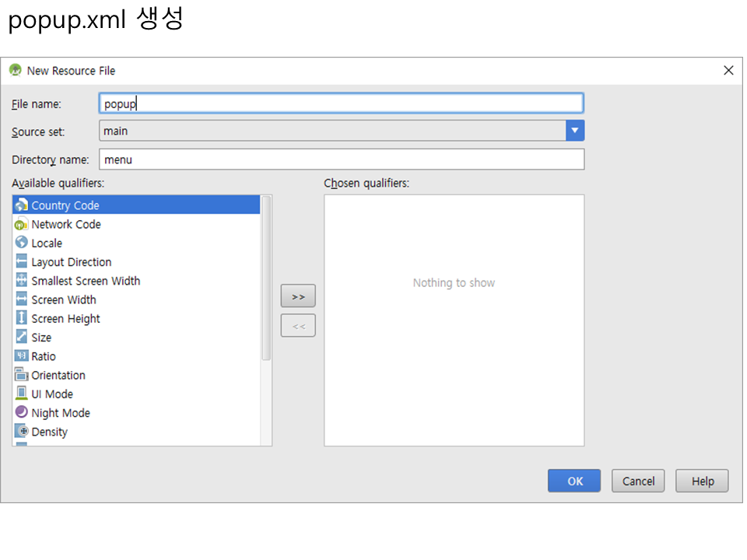The width and height of the screenshot is (747, 560).
Task: Click the Density qualifier icon
Action: coord(21,432)
